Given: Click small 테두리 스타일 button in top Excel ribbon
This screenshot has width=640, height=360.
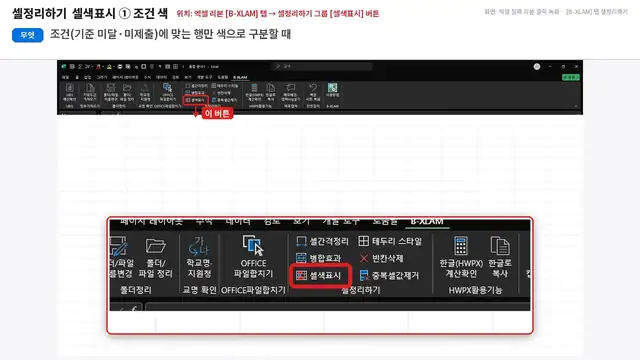Looking at the screenshot, I should pyautogui.click(x=225, y=86).
